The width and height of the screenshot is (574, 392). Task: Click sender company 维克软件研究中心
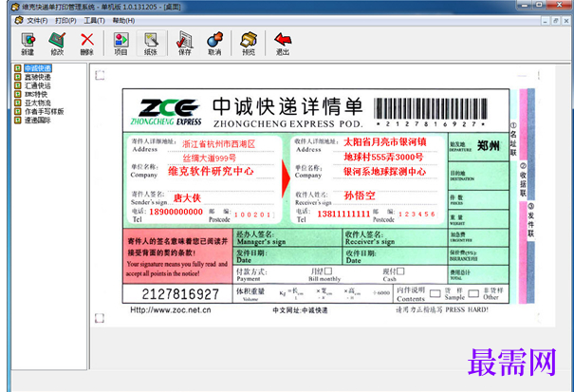tap(211, 171)
